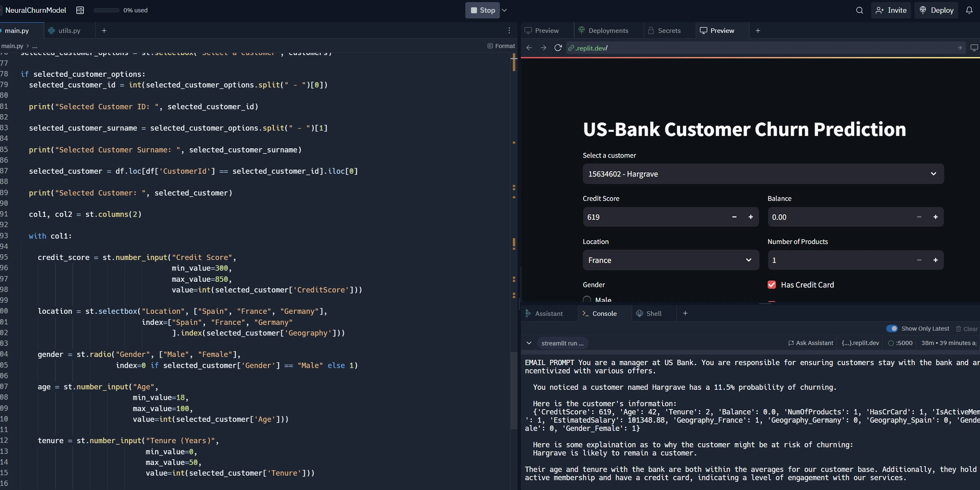Click the NeuralChurnModel project name
This screenshot has height=490, width=980.
click(x=36, y=10)
